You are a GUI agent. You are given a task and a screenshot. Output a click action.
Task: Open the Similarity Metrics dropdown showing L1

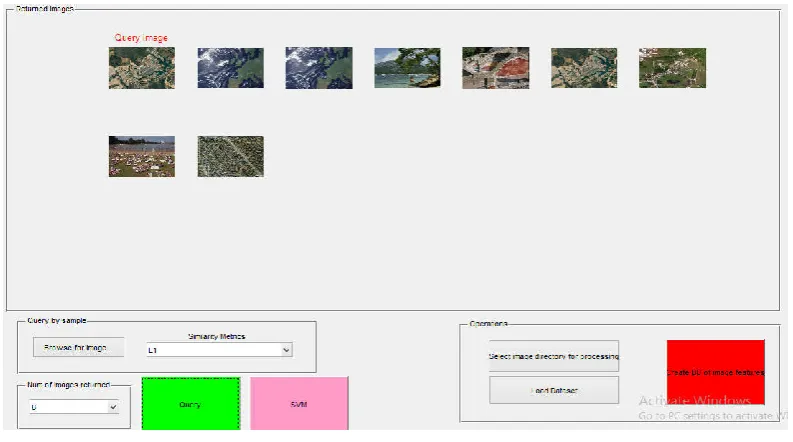[219, 350]
